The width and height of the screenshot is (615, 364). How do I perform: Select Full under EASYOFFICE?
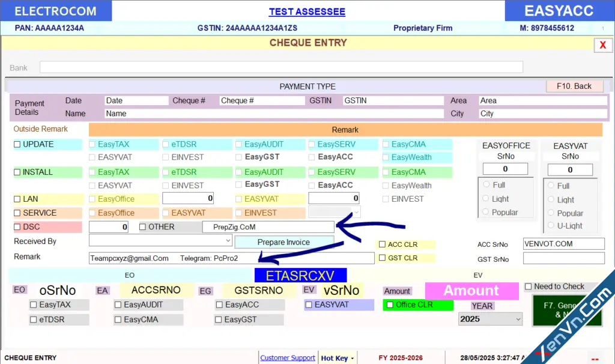[x=486, y=184]
